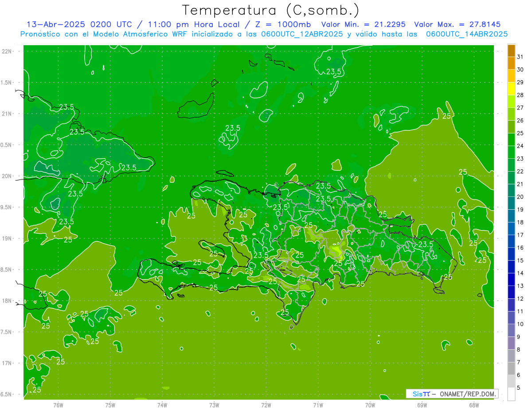This screenshot has height=411, width=532.
Task: Select the '0600UTC_14ABR2025' valid-until time text
Action: (x=467, y=34)
